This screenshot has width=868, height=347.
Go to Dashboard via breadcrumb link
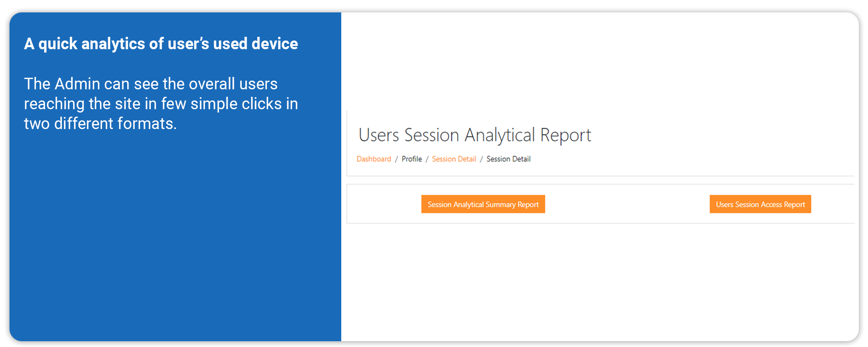click(x=373, y=159)
